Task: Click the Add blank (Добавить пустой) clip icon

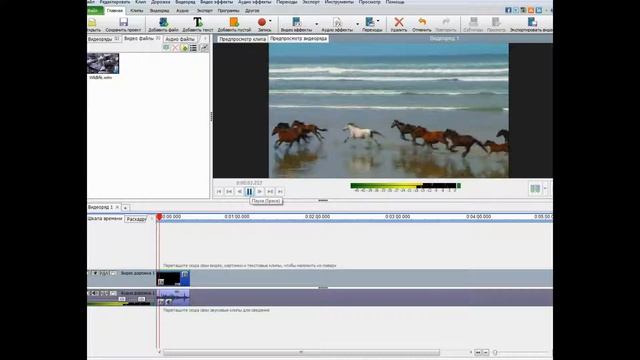Action: pos(234,22)
